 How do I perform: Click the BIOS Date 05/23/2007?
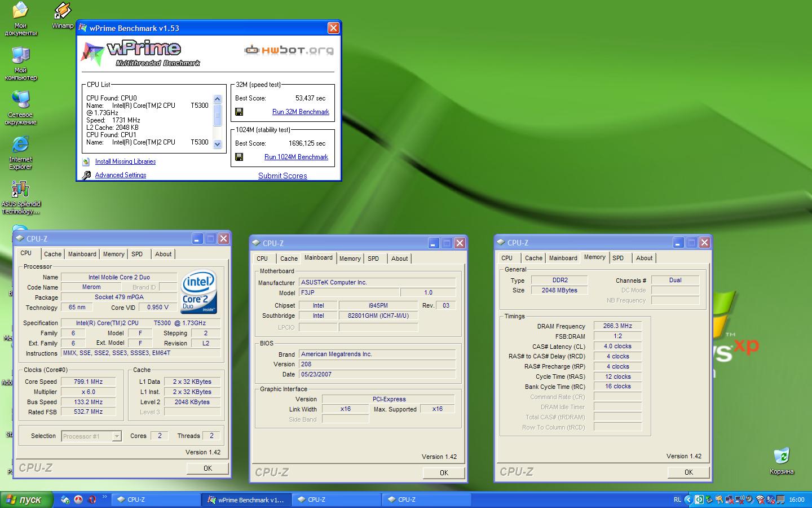(377, 374)
